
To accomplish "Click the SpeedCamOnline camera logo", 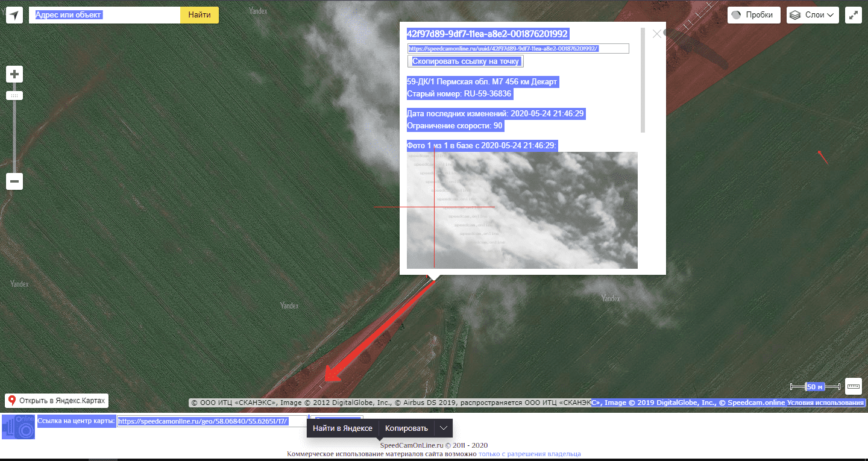I will [x=19, y=426].
